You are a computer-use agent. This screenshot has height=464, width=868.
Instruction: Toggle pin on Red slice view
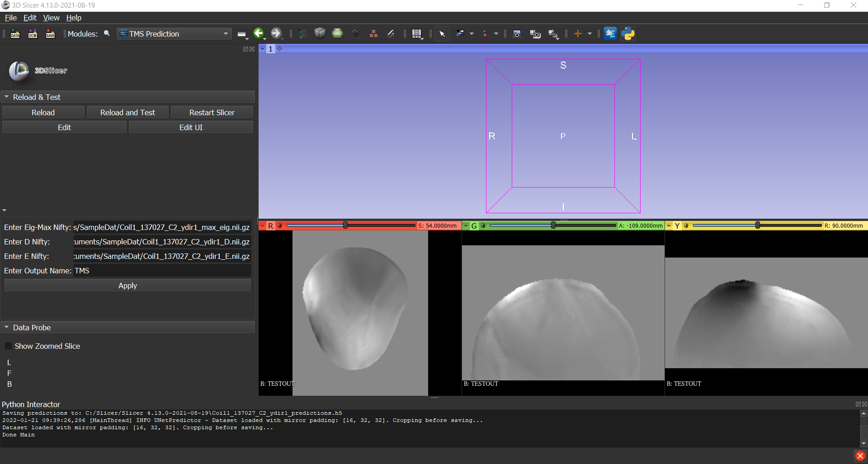point(262,225)
